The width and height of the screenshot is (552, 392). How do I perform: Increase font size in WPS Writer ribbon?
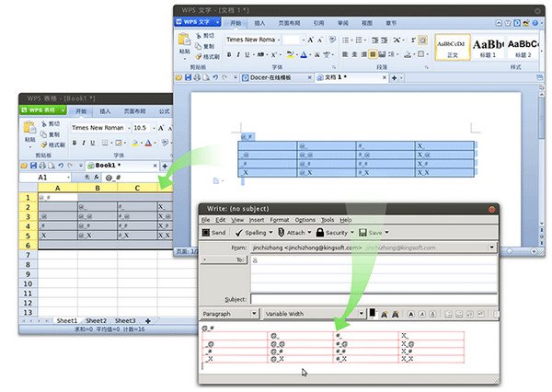coord(311,40)
